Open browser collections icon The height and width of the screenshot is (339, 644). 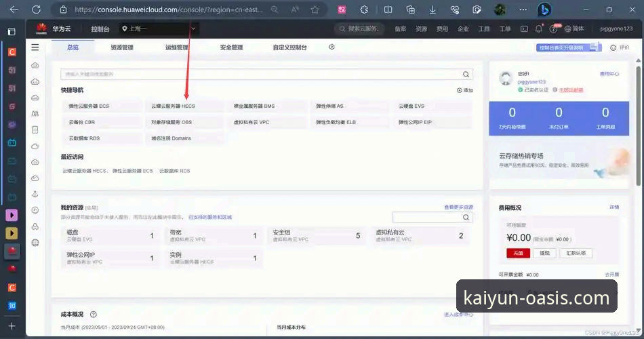click(x=410, y=9)
